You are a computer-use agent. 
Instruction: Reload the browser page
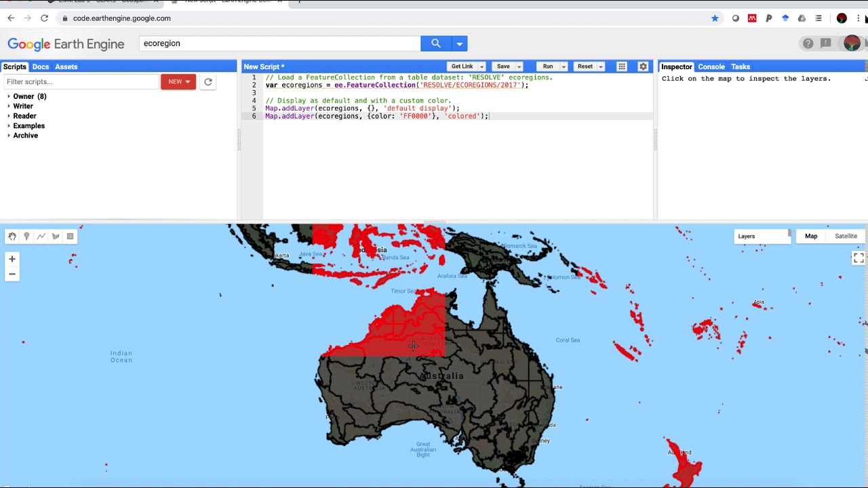(44, 18)
